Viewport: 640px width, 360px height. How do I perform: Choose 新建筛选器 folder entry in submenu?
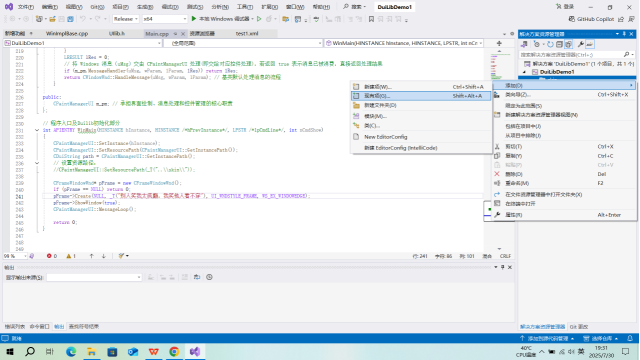point(421,105)
